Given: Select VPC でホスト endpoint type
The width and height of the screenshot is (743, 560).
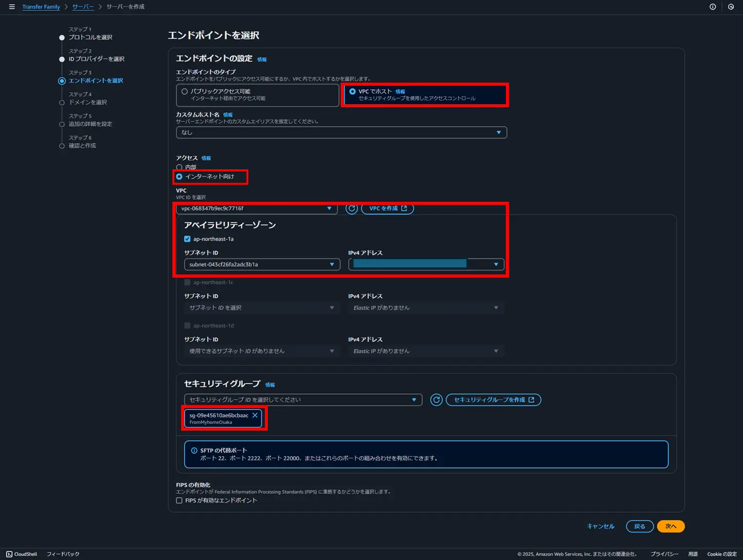Looking at the screenshot, I should (353, 91).
